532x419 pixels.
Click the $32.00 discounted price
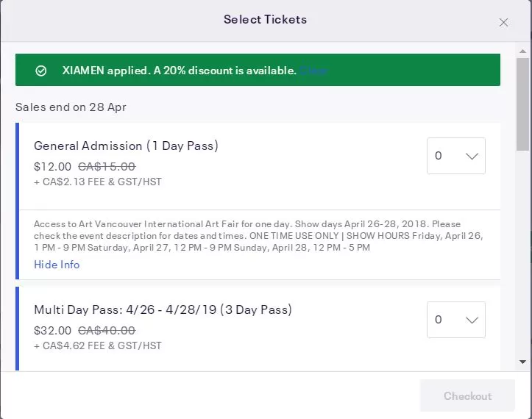click(x=52, y=331)
